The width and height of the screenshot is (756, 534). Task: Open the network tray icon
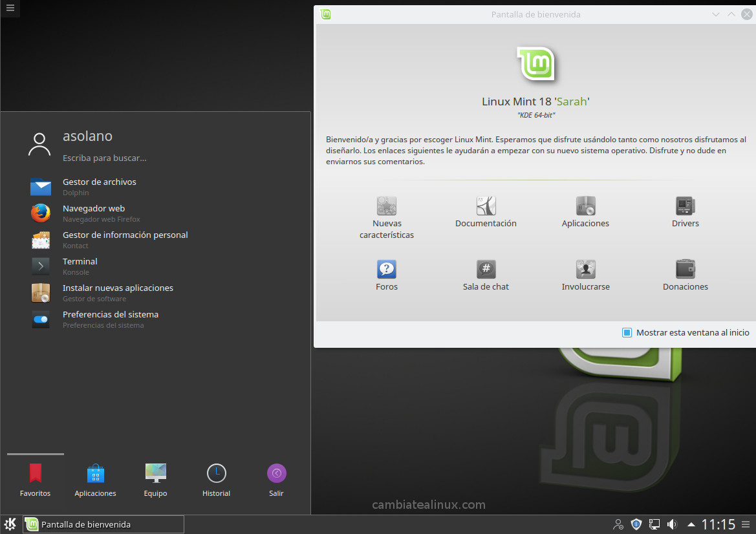click(x=654, y=524)
